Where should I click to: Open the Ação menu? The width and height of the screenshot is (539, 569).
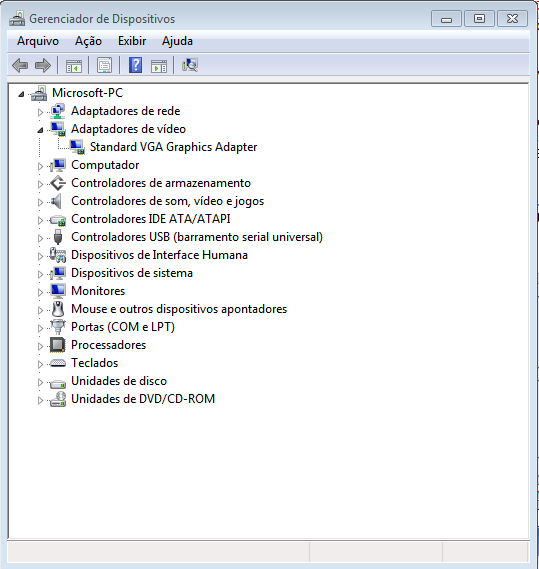point(88,41)
